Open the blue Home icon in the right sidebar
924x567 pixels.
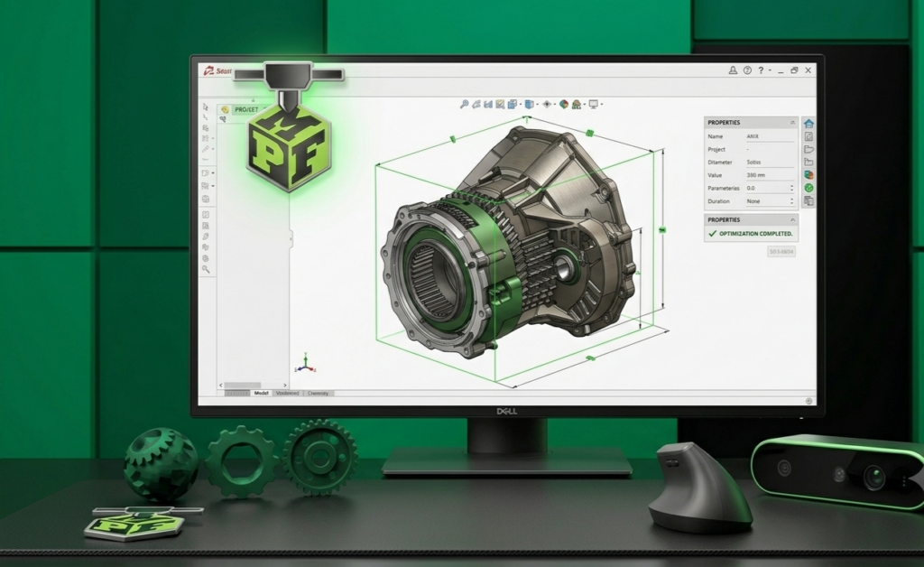pos(809,124)
